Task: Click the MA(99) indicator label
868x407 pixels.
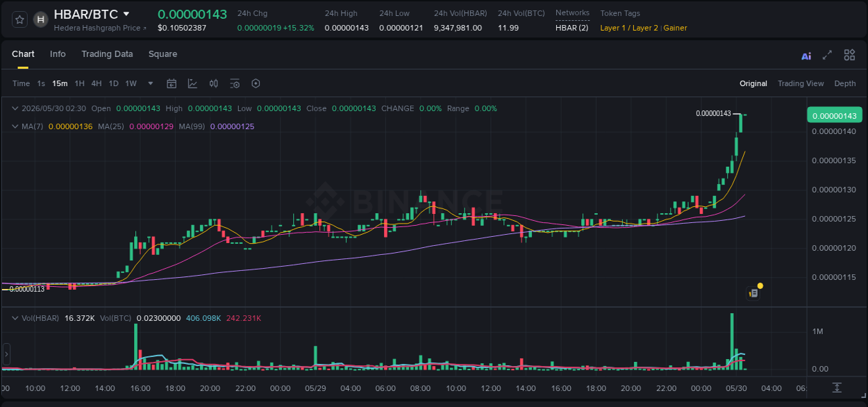Action: point(192,126)
